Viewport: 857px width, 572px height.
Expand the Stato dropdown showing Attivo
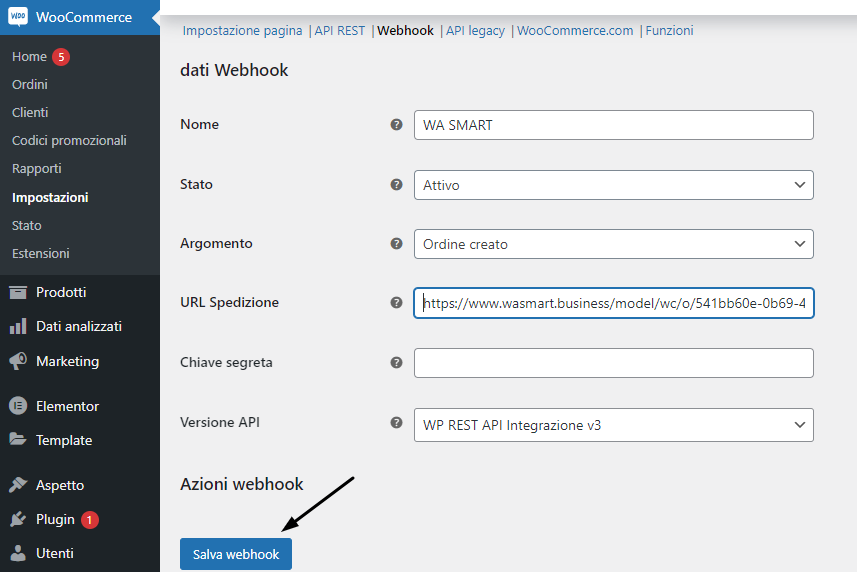coord(613,185)
